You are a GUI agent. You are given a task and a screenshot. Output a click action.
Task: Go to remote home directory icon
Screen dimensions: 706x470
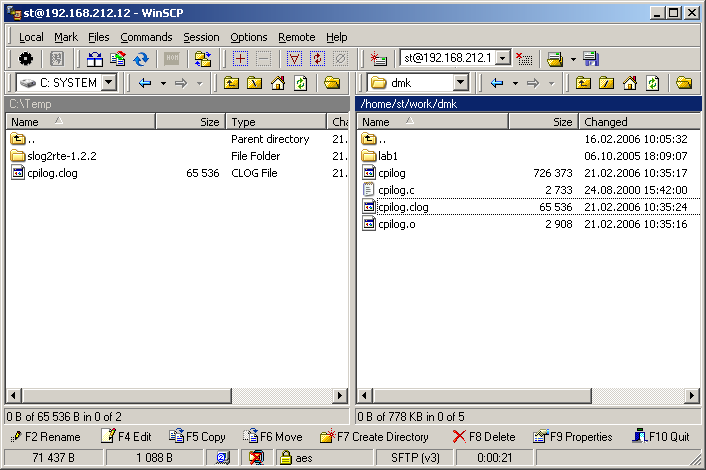(629, 83)
